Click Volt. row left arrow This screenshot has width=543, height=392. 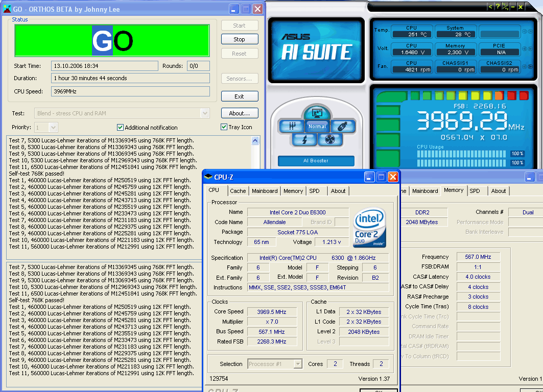coord(525,49)
